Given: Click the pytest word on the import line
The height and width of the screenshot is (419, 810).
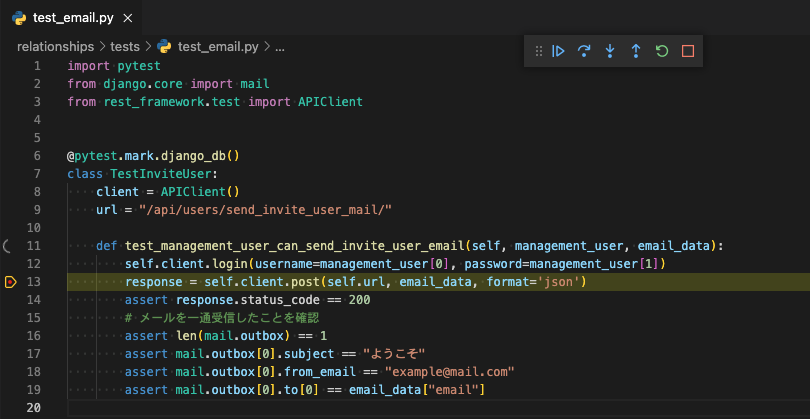Looking at the screenshot, I should (x=139, y=66).
